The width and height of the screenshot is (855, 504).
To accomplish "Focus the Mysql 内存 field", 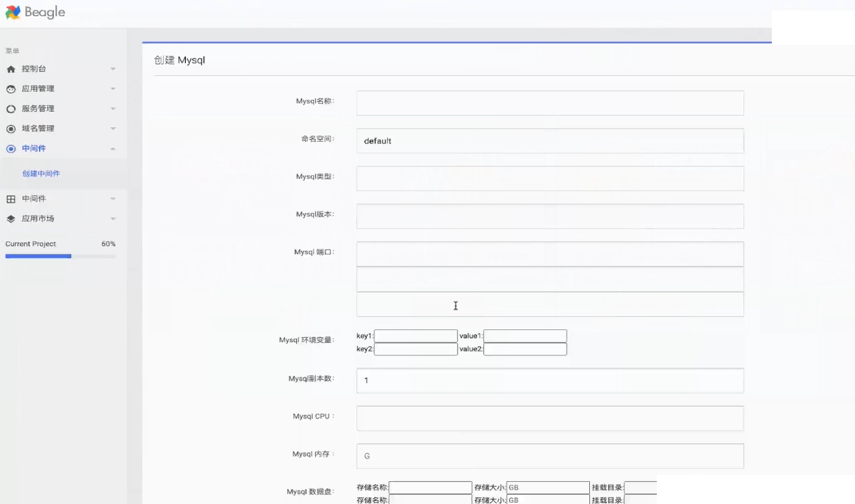I will point(550,456).
